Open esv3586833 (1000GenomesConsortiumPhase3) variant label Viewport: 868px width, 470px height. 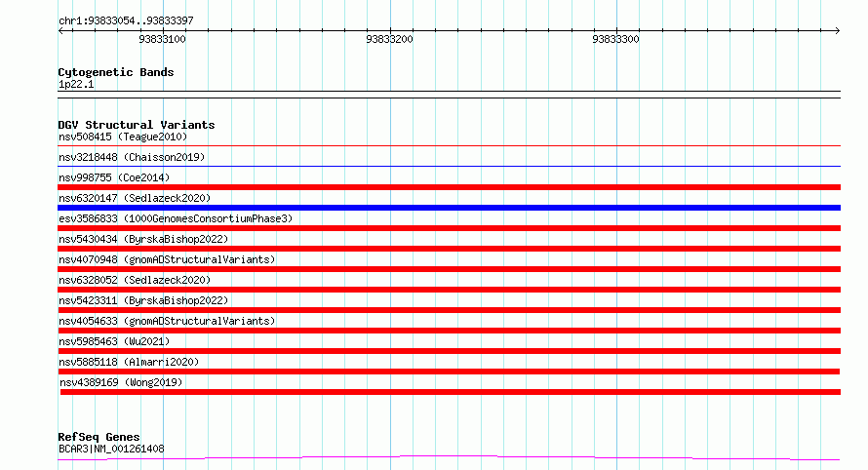coord(176,218)
